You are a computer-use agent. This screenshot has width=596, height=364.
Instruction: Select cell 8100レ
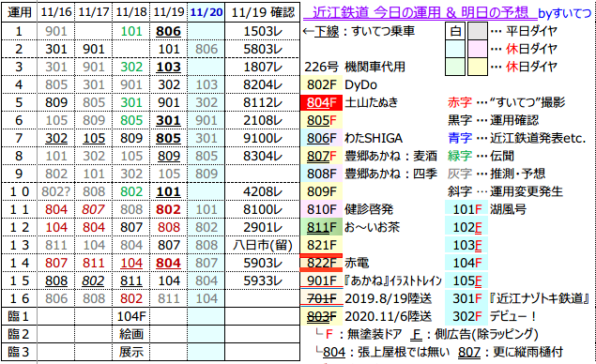click(x=263, y=209)
